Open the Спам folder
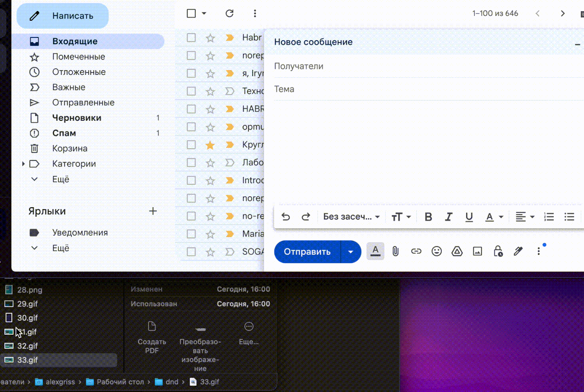This screenshot has height=392, width=584. point(64,133)
